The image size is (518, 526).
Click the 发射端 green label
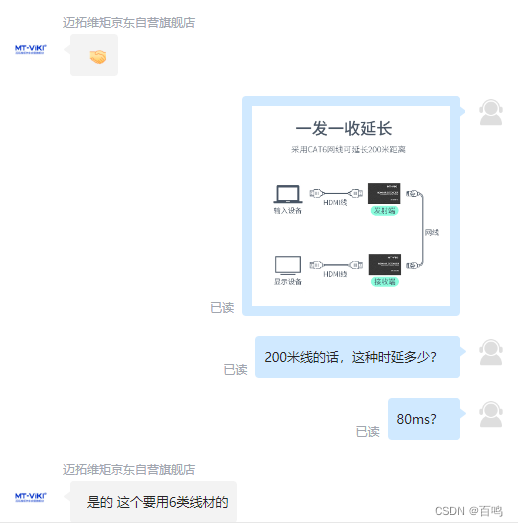pos(384,211)
